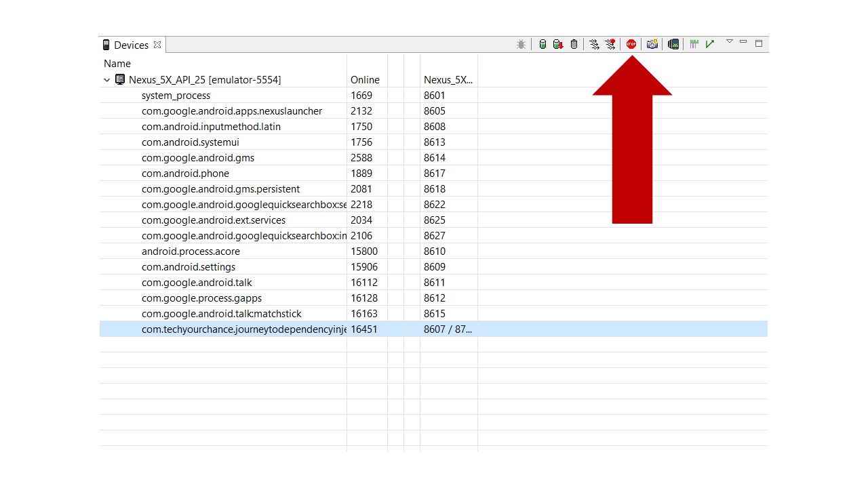Minimize the Devices view panel
Viewport: 868px width, 488px height.
pyautogui.click(x=743, y=42)
